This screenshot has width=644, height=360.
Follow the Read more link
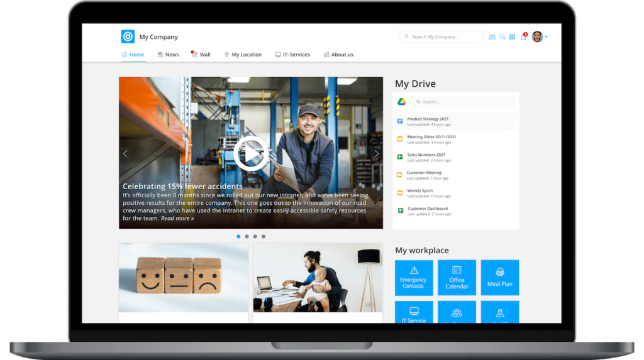pyautogui.click(x=177, y=219)
